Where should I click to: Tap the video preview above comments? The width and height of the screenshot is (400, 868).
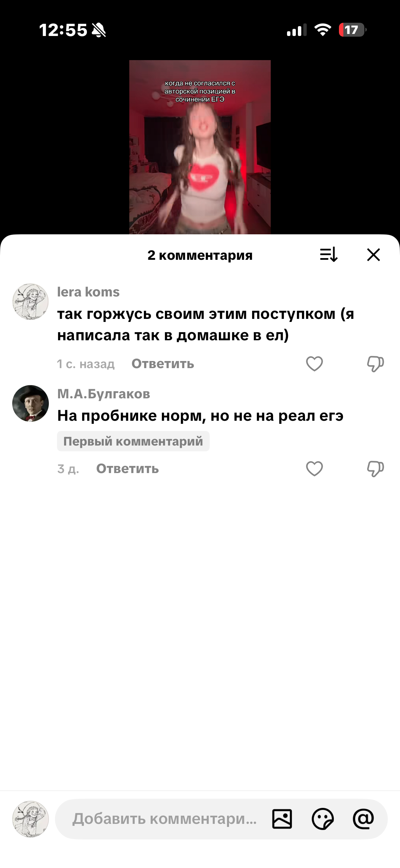click(x=200, y=147)
